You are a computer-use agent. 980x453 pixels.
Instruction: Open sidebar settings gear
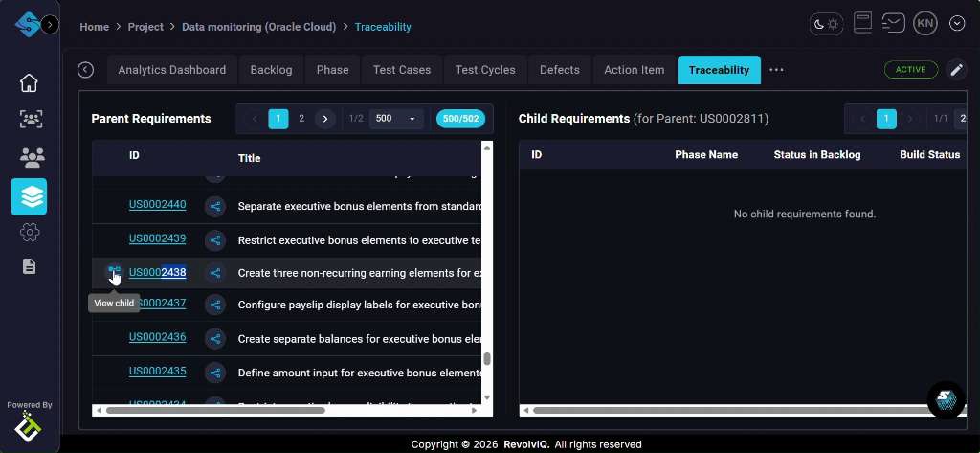[x=29, y=232]
